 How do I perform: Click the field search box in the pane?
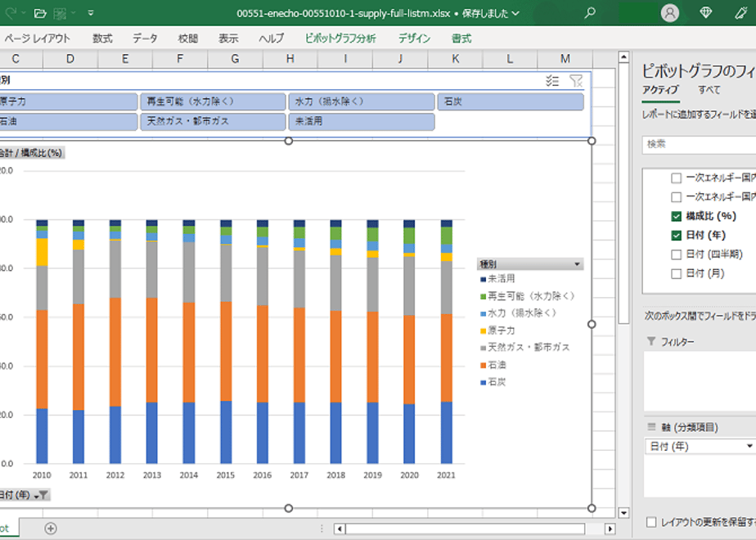pos(699,144)
